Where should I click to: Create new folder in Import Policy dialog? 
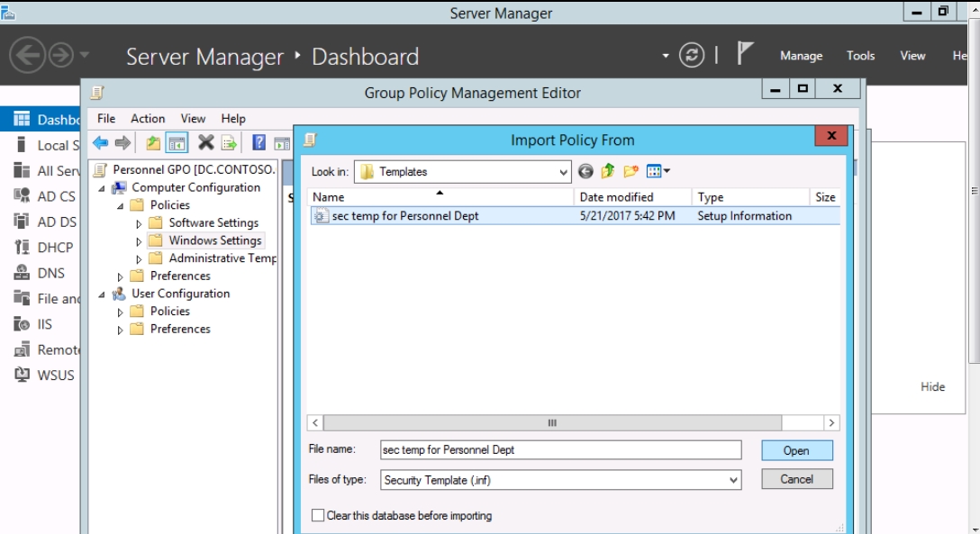631,171
